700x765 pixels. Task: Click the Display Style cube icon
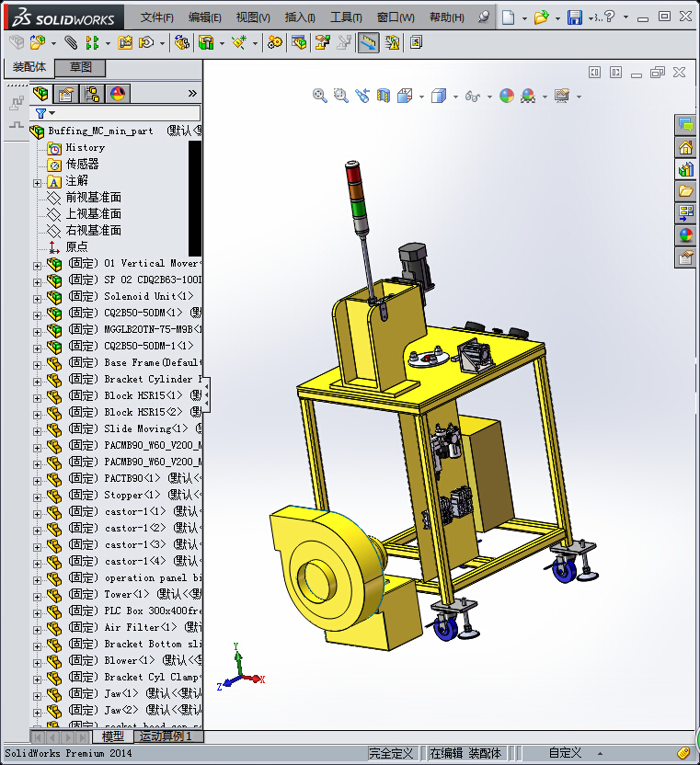pyautogui.click(x=439, y=96)
